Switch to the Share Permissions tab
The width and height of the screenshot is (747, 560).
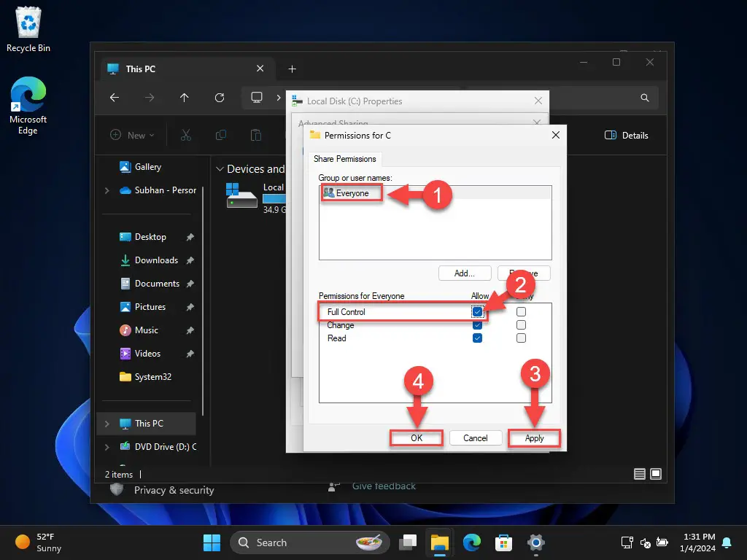[x=345, y=159]
